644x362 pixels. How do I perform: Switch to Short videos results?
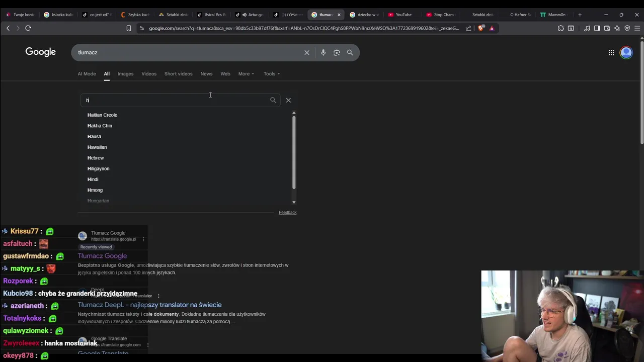pyautogui.click(x=178, y=74)
